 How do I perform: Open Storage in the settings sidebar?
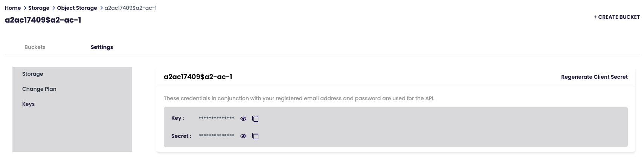(33, 74)
